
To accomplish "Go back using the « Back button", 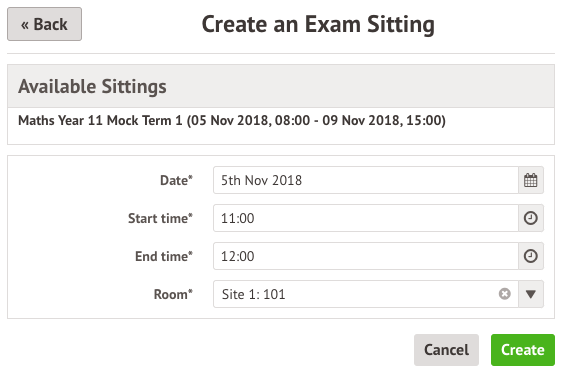I will pyautogui.click(x=44, y=24).
